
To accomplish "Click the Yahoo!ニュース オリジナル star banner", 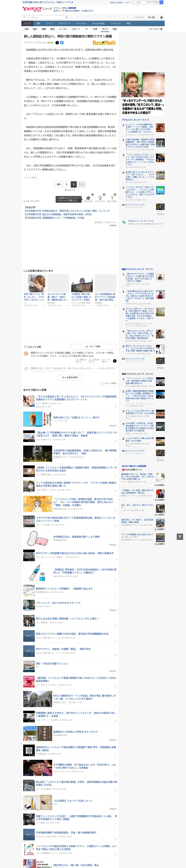I will point(143,222).
